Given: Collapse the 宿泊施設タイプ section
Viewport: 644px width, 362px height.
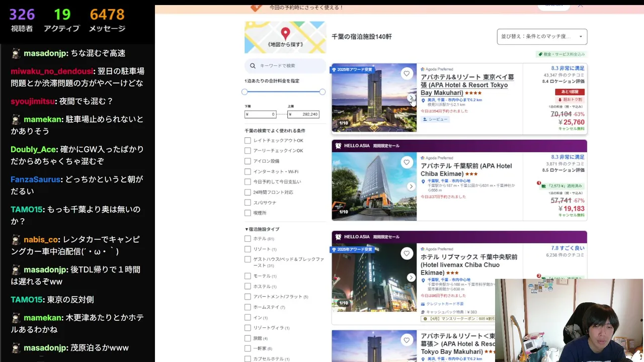Looking at the screenshot, I should click(x=262, y=229).
